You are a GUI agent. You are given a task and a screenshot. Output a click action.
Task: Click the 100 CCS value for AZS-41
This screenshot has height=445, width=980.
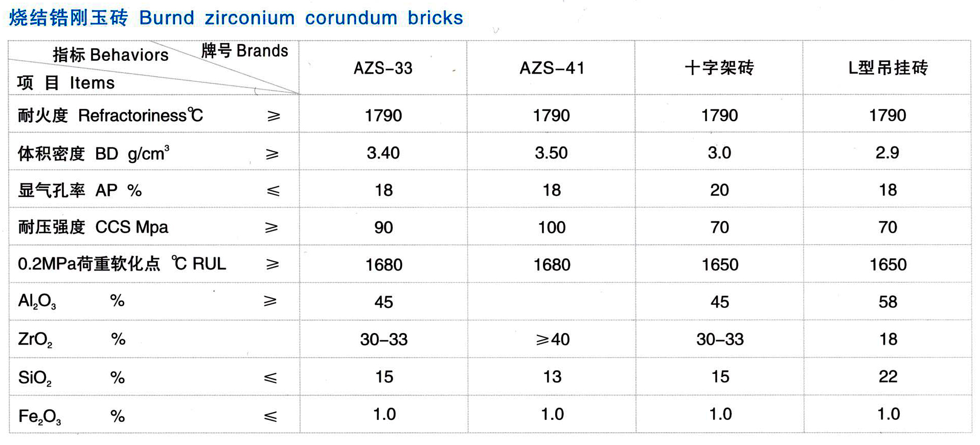click(552, 228)
